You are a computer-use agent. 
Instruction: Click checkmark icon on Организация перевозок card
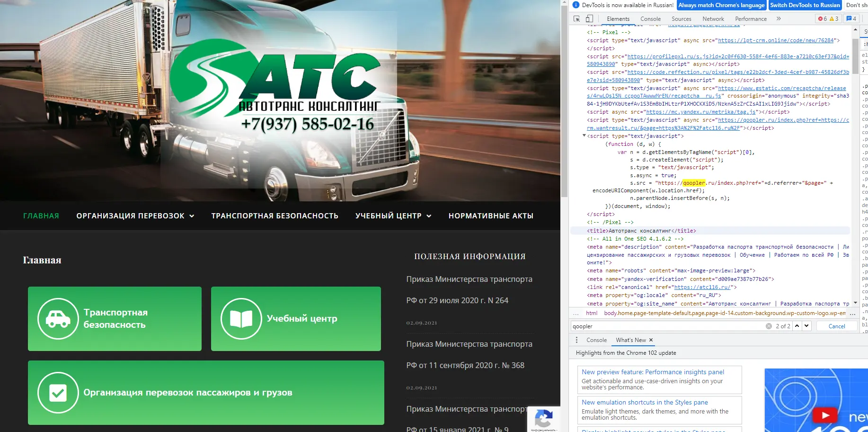coord(58,393)
